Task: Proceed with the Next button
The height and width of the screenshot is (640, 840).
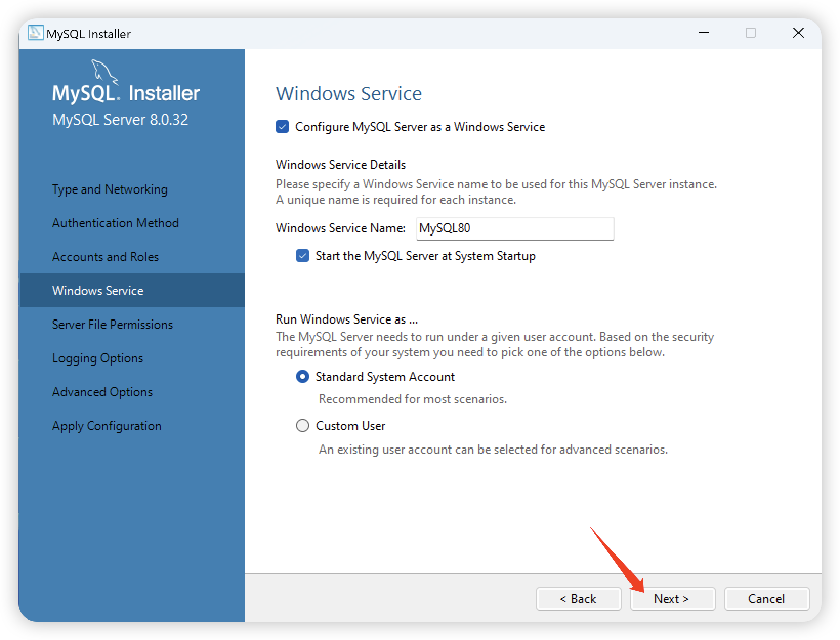Action: [x=673, y=599]
